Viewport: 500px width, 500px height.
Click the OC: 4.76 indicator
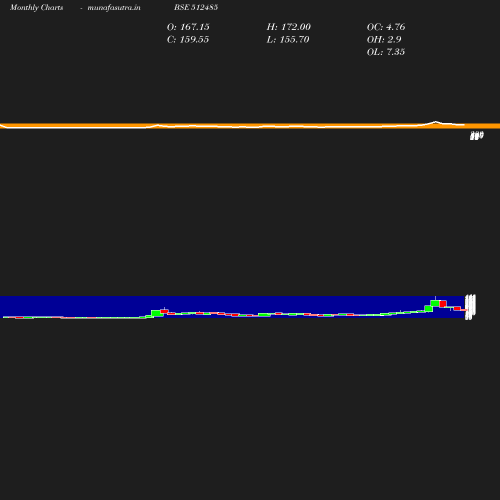pos(386,27)
